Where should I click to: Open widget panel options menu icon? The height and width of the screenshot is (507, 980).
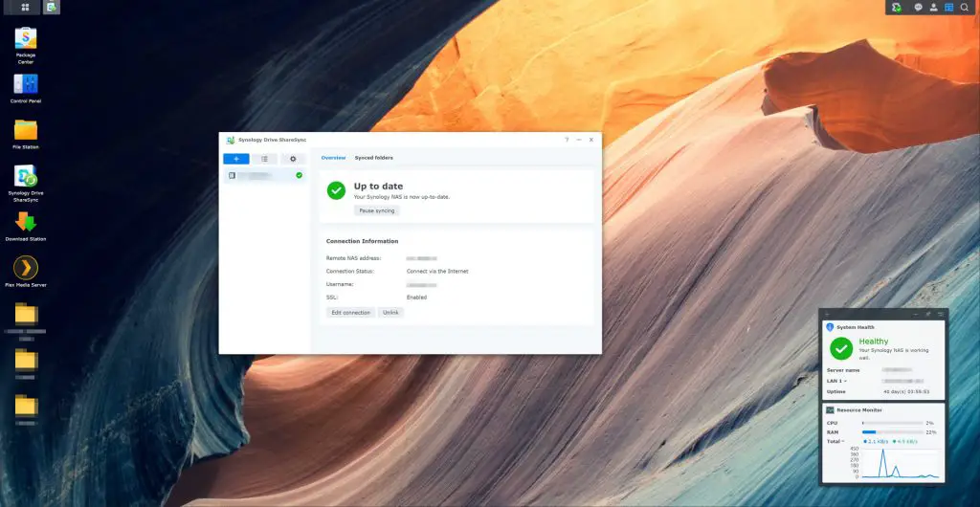click(x=941, y=314)
